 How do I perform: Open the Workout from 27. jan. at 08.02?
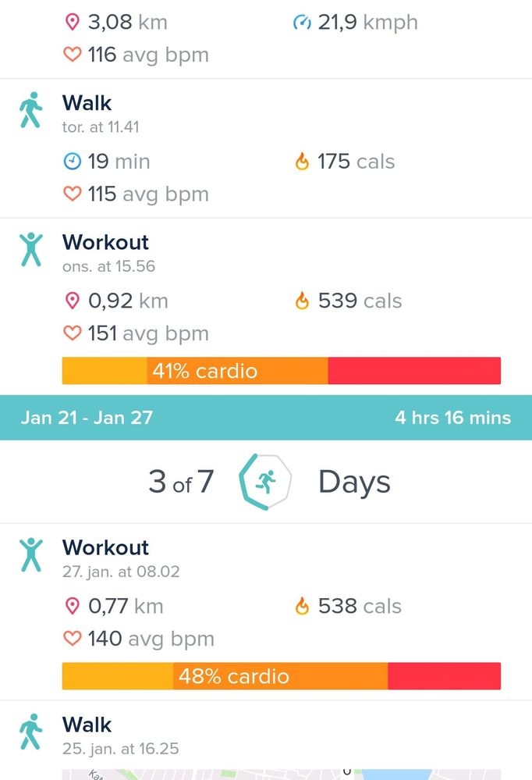105,547
